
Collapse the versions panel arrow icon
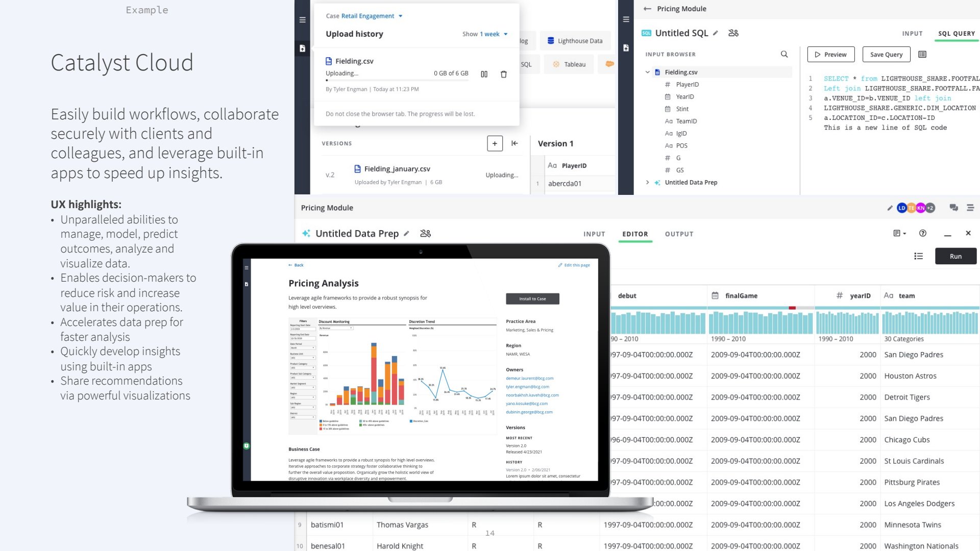tap(514, 144)
